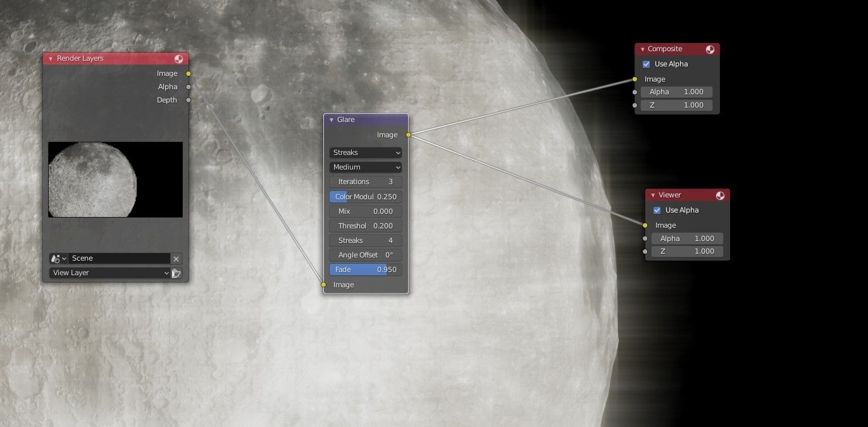
Task: Click the Render Layers node header sphere icon
Action: (179, 58)
